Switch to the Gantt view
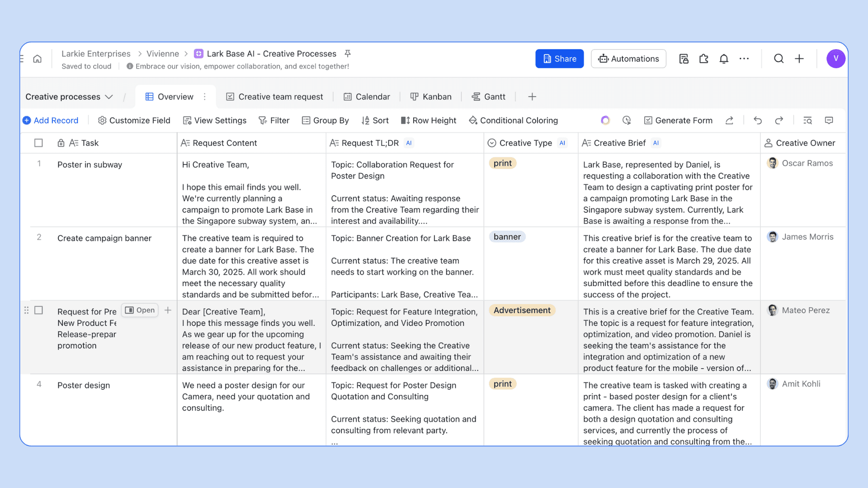Viewport: 868px width, 488px height. click(489, 97)
